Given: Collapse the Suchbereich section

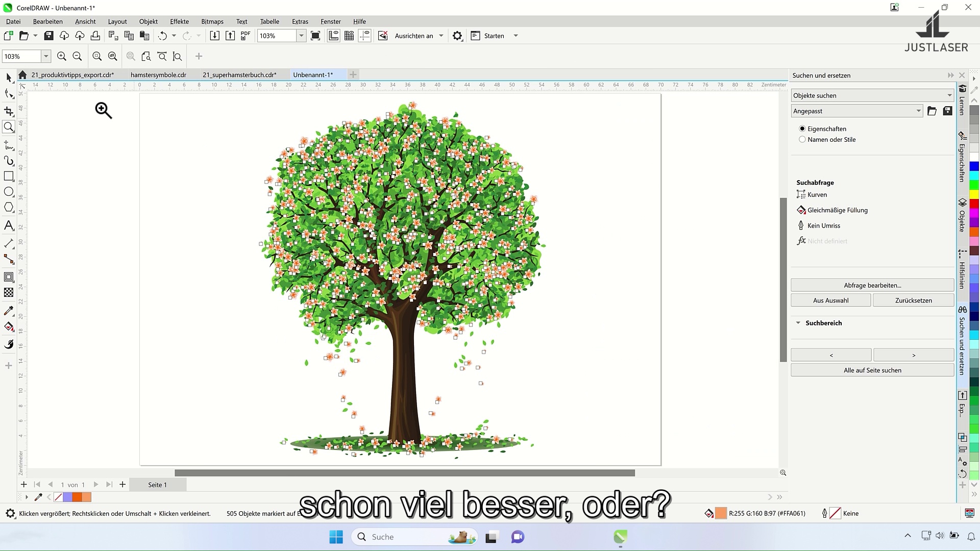Looking at the screenshot, I should (x=798, y=323).
